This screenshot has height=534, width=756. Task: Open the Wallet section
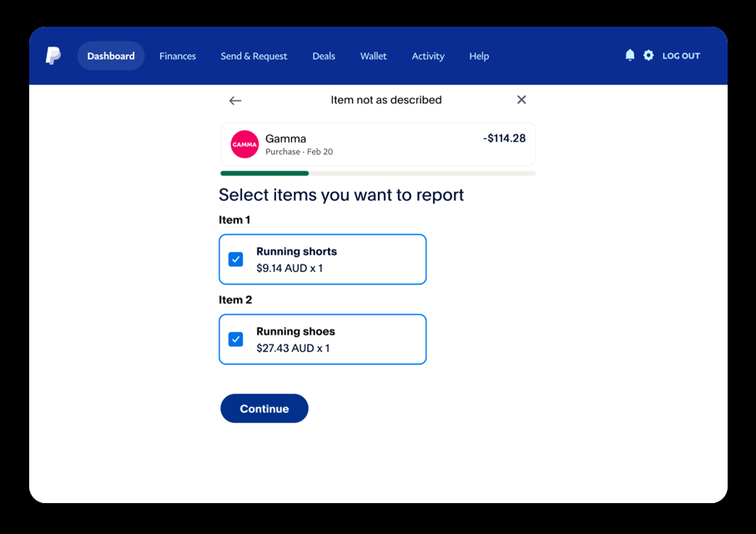point(373,56)
